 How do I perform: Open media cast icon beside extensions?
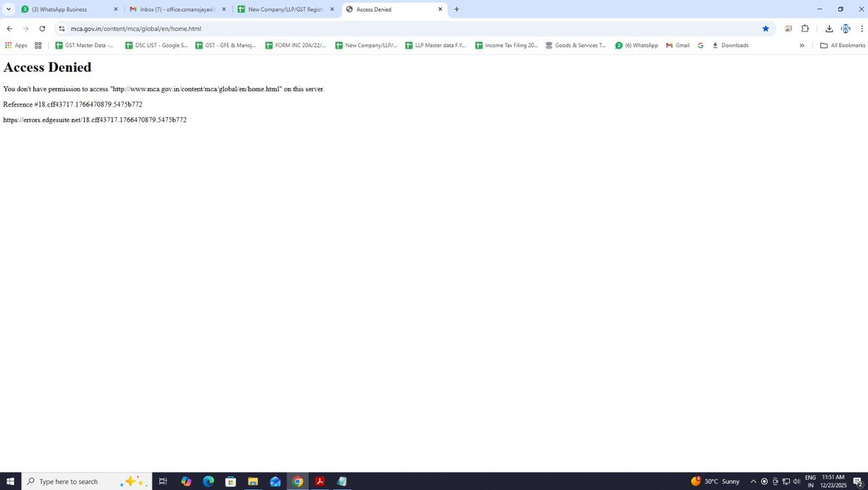tap(788, 28)
